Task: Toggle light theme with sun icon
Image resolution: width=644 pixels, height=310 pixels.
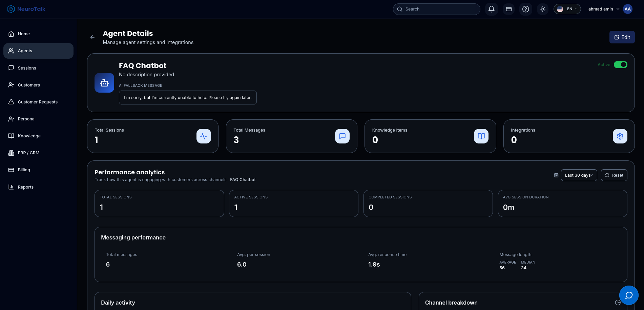Action: [x=542, y=9]
